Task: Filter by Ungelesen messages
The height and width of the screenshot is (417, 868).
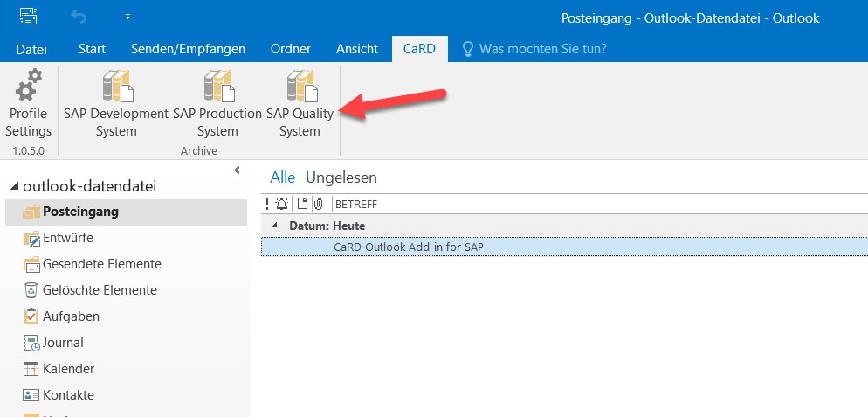Action: pyautogui.click(x=341, y=177)
